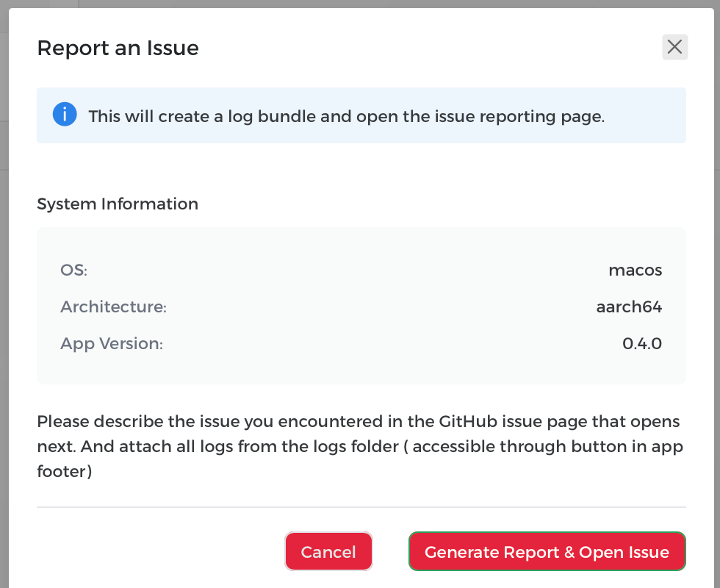This screenshot has width=720, height=588.
Task: Click the Cancel button
Action: coord(328,551)
